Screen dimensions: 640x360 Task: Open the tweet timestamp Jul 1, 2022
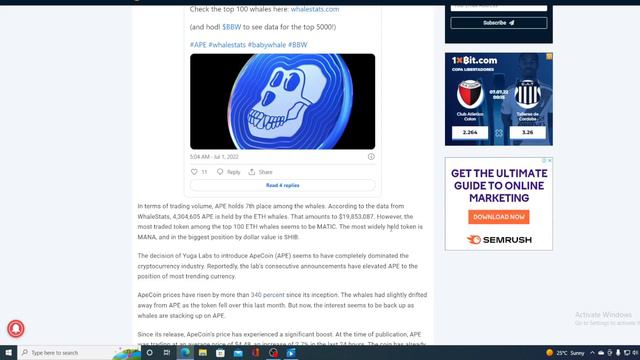pyautogui.click(x=214, y=157)
